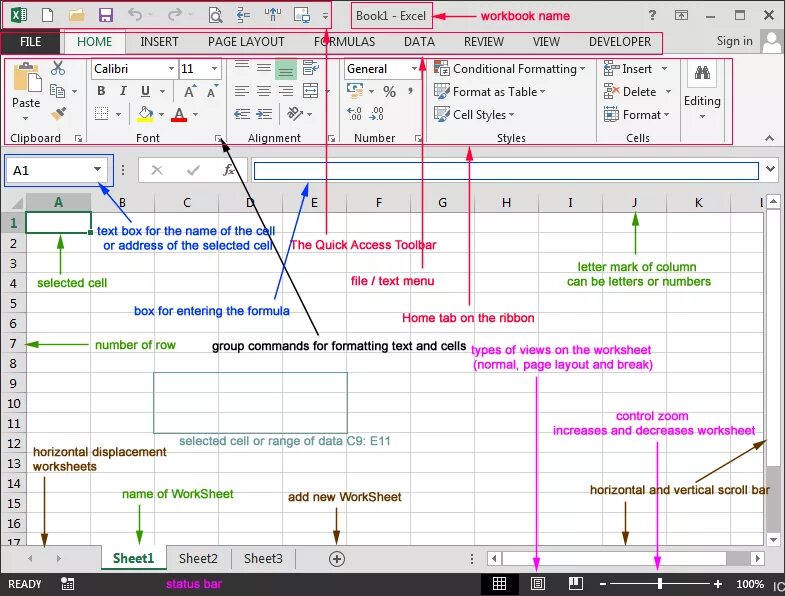The height and width of the screenshot is (596, 785).
Task: Click the Redo arrow icon
Action: coord(174,14)
